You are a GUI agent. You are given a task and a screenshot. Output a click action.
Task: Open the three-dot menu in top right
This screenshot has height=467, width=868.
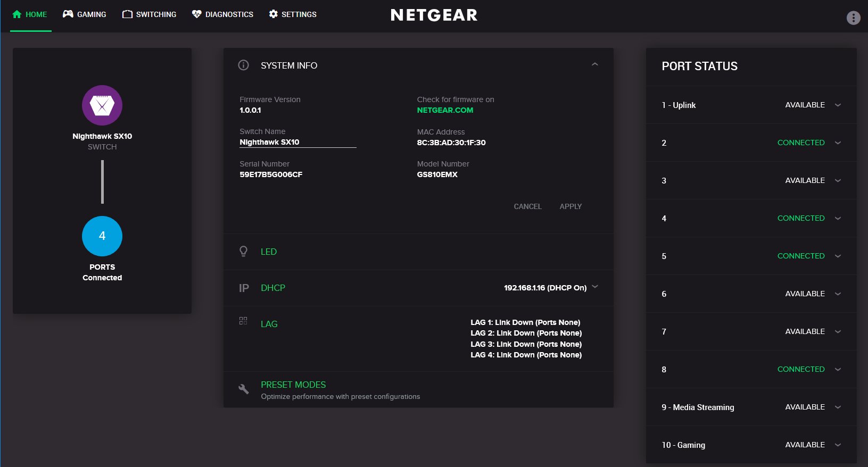point(853,18)
